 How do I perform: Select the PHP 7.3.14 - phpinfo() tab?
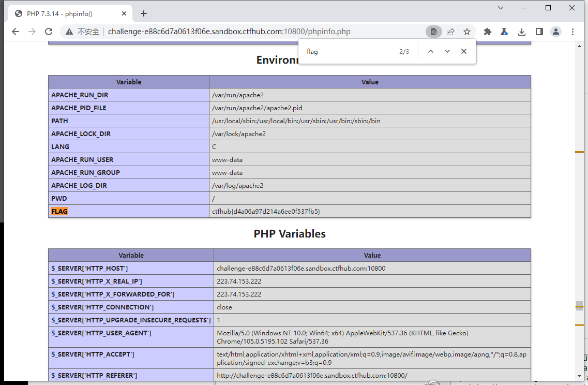coord(70,13)
